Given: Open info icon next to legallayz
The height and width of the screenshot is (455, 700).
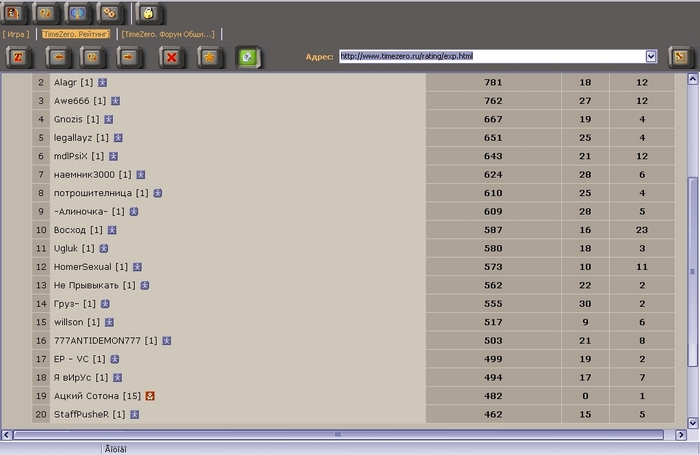Looking at the screenshot, I should click(118, 138).
